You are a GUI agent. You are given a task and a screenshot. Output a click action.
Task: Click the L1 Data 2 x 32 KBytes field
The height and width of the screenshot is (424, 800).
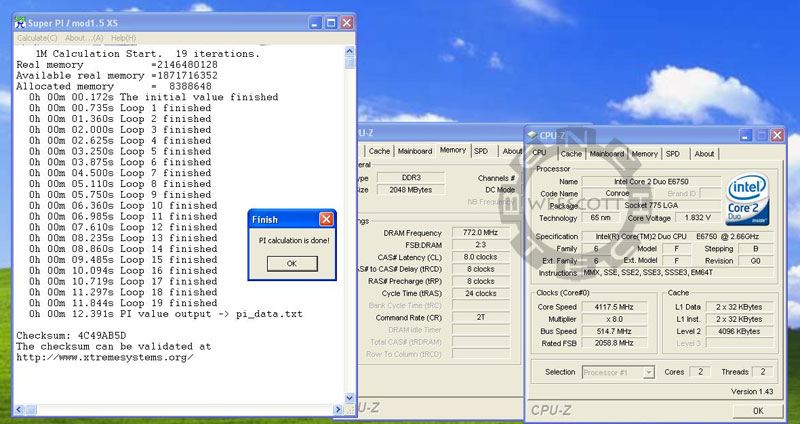(x=739, y=307)
